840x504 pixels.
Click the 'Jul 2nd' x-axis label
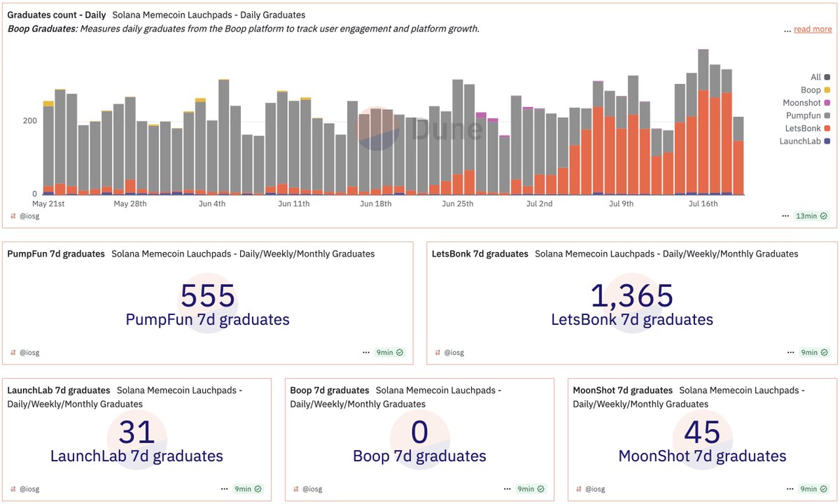pos(539,204)
